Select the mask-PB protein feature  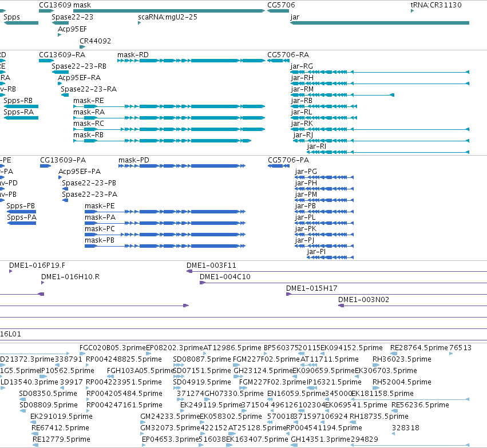165,246
